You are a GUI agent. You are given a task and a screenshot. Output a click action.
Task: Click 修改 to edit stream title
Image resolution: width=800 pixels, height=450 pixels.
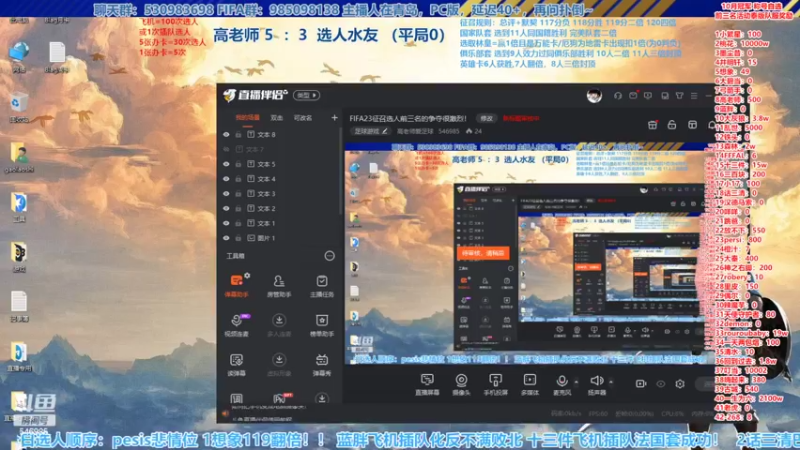pyautogui.click(x=486, y=118)
